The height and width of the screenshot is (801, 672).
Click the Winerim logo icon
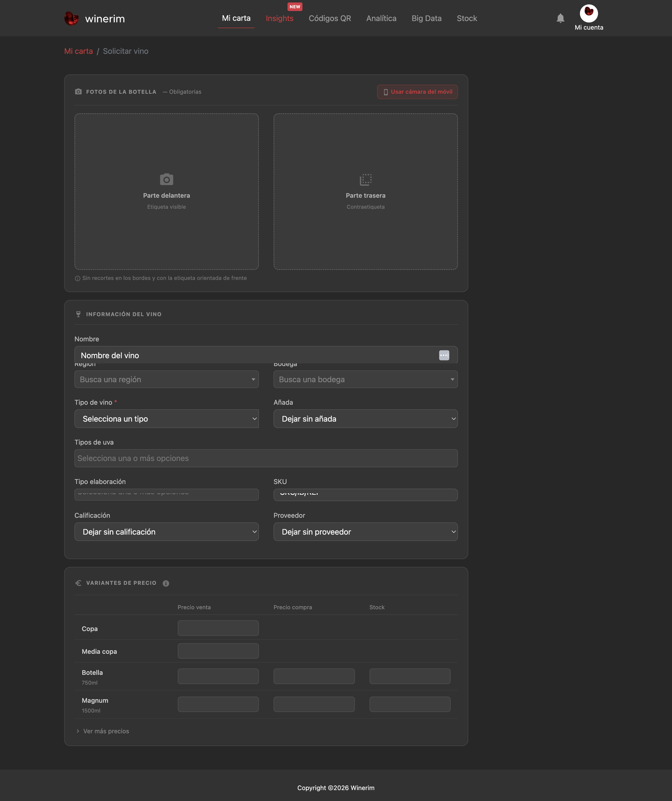point(72,18)
